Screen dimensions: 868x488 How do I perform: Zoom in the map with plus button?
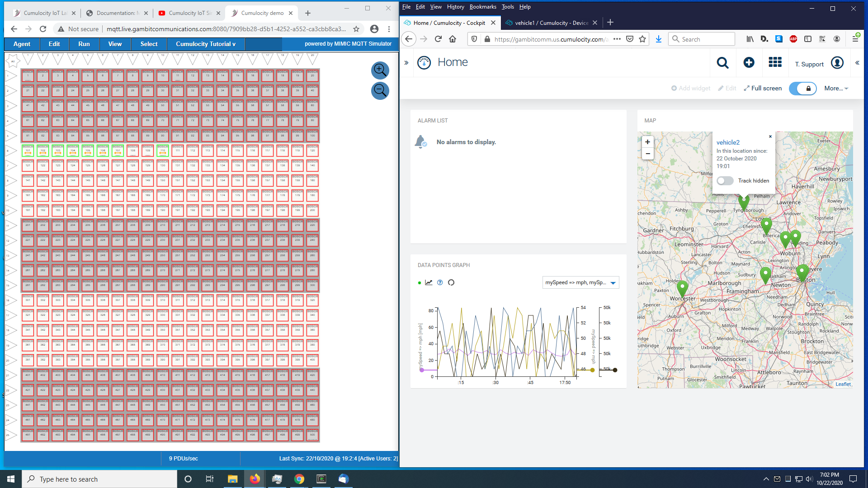coord(647,142)
